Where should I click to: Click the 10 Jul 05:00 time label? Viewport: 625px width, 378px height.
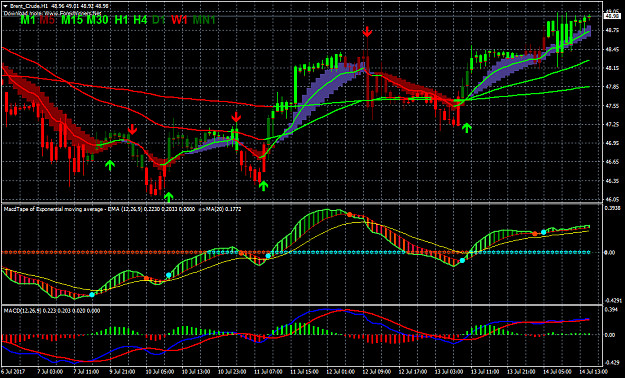coord(159,372)
